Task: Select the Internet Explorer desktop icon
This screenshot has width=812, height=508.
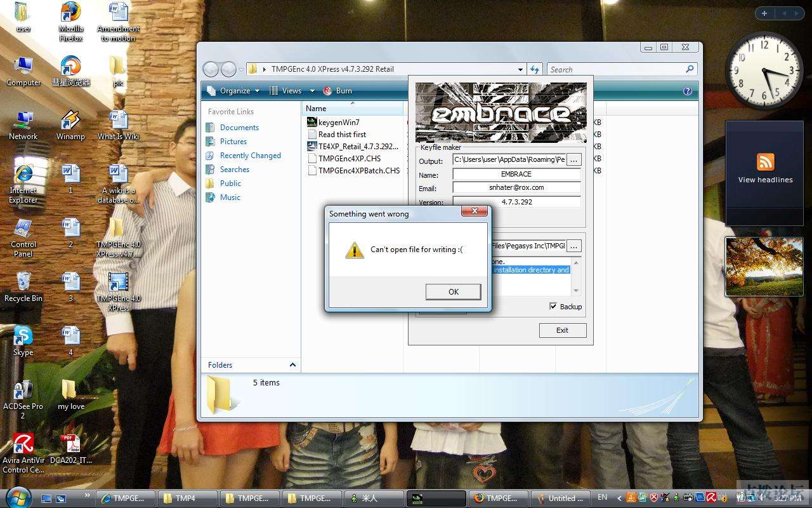Action: tap(23, 184)
